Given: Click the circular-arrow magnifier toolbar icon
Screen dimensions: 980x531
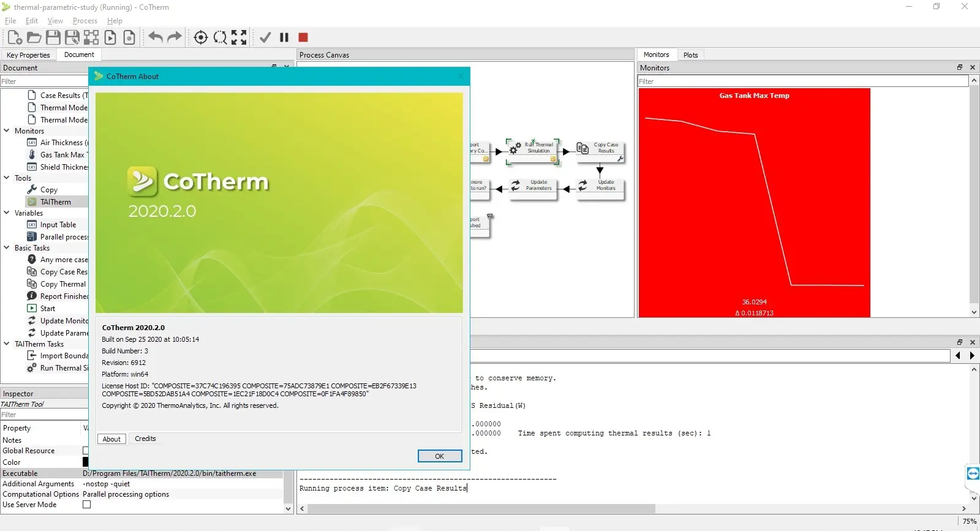Looking at the screenshot, I should 220,37.
